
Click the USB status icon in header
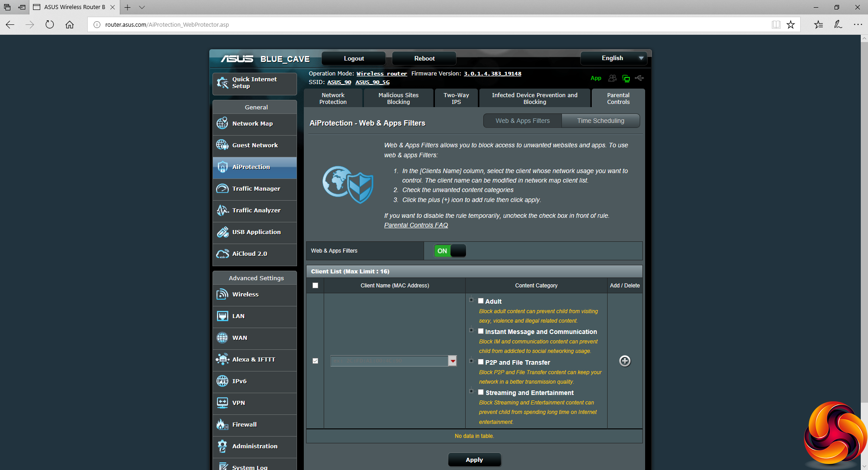click(x=639, y=78)
